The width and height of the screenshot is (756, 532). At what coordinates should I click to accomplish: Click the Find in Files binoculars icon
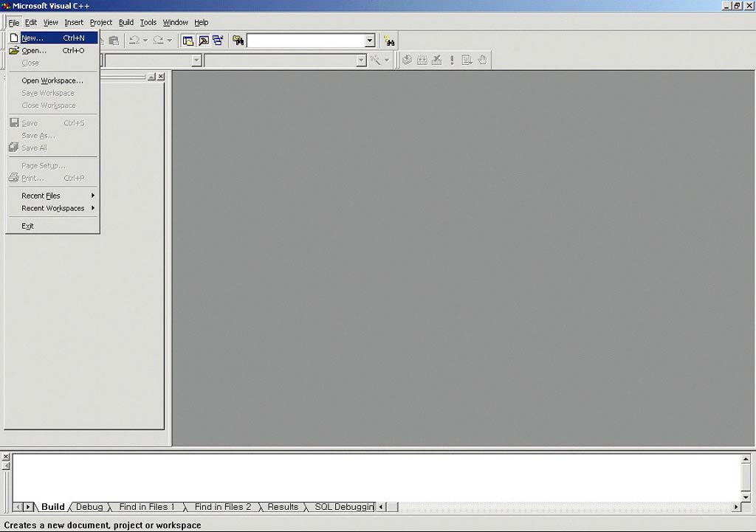point(238,41)
